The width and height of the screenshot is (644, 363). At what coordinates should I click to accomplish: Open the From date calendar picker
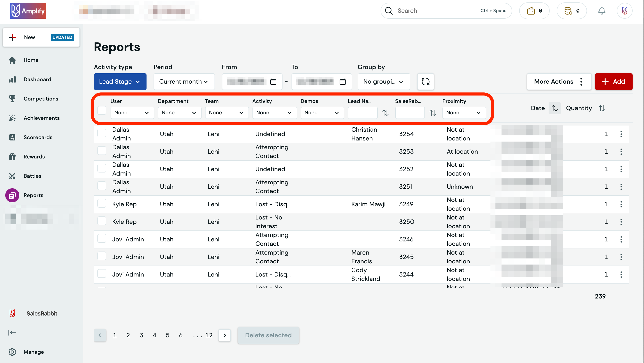coord(273,82)
